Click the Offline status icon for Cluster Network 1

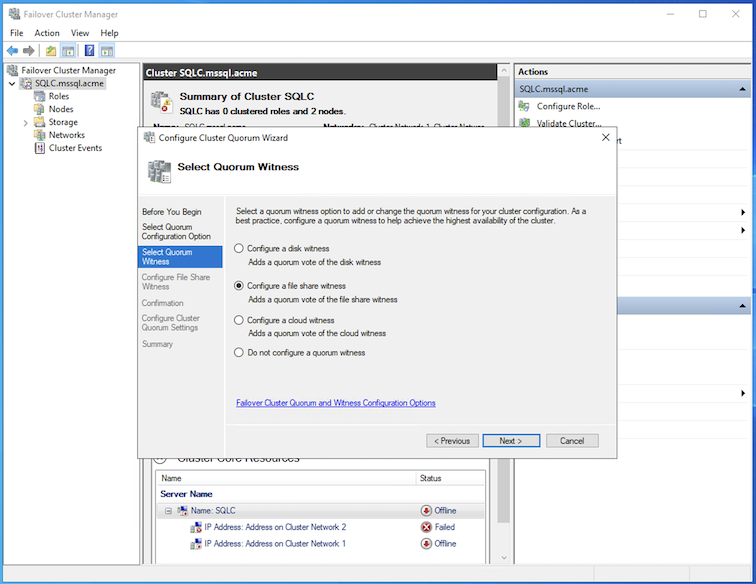[x=426, y=543]
